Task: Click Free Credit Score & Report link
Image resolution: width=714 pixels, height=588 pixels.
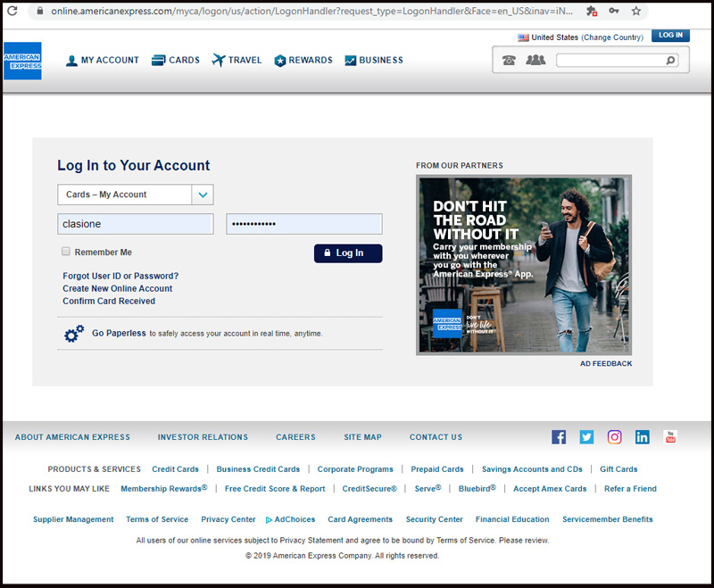Action: (275, 488)
